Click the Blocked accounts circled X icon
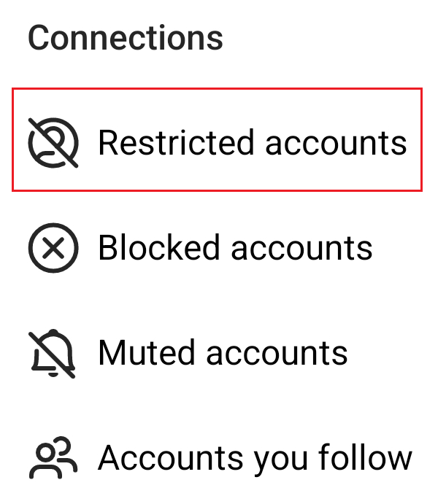446x504 pixels. point(53,248)
